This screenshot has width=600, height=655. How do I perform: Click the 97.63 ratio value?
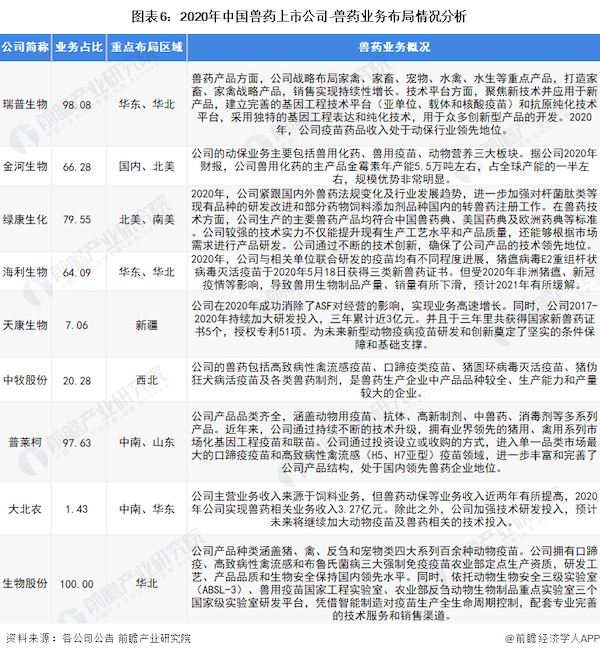point(77,443)
